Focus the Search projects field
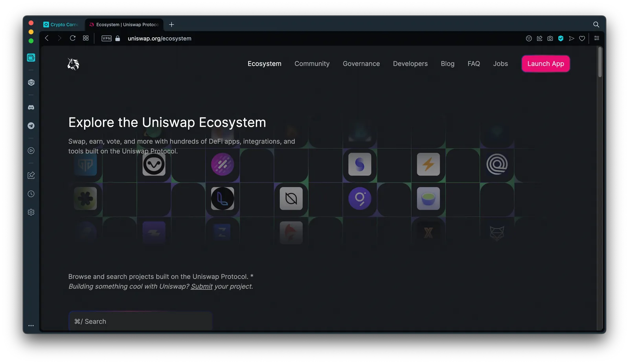This screenshot has width=629, height=364. [x=140, y=321]
